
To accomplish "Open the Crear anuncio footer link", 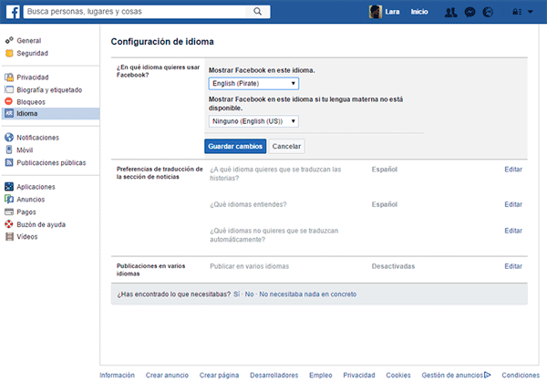I will point(167,375).
